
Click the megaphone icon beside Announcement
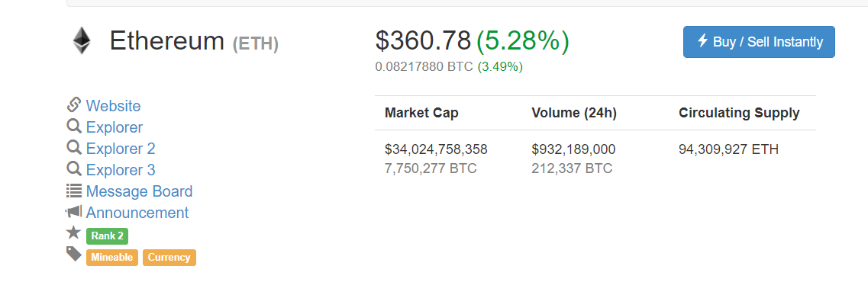73,212
